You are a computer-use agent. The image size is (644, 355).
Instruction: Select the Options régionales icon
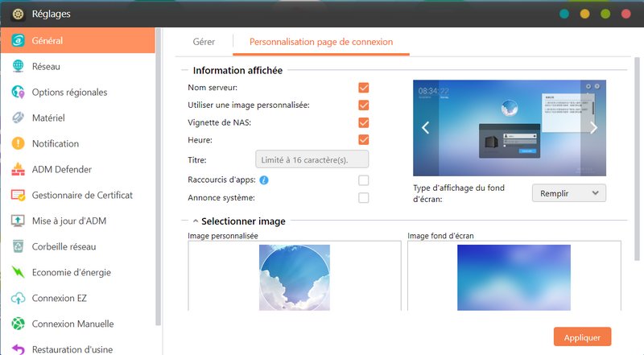[x=18, y=92]
